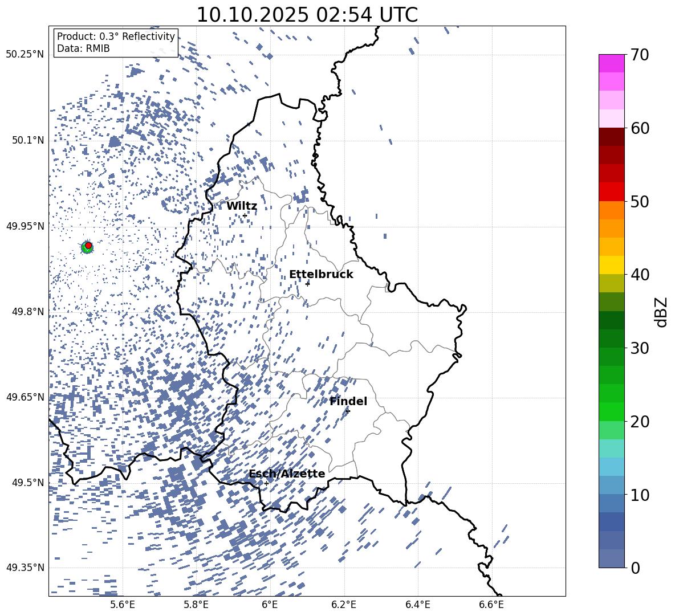Click longitude label 5.6°E
675x616 pixels.
click(123, 605)
